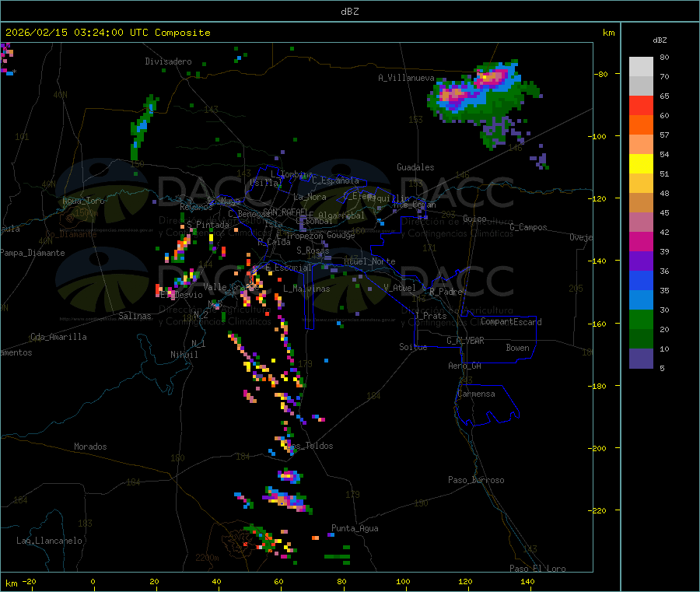
Task: Click the Guadales location label
Action: coord(415,167)
